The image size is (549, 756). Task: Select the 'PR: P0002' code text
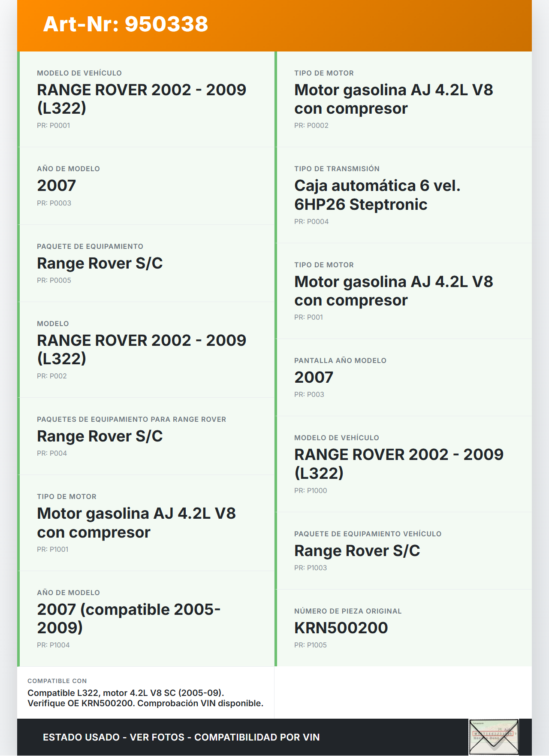[x=311, y=125]
